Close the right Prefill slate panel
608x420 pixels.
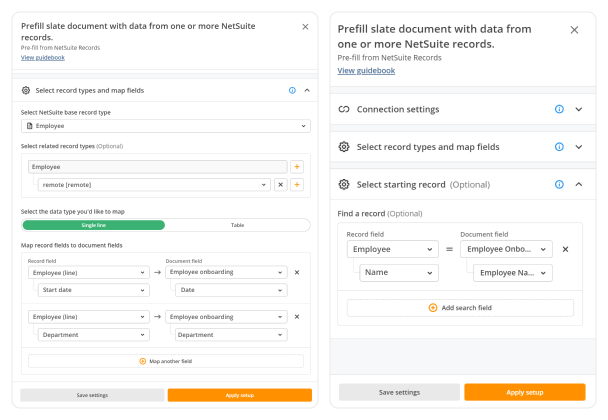pos(574,30)
